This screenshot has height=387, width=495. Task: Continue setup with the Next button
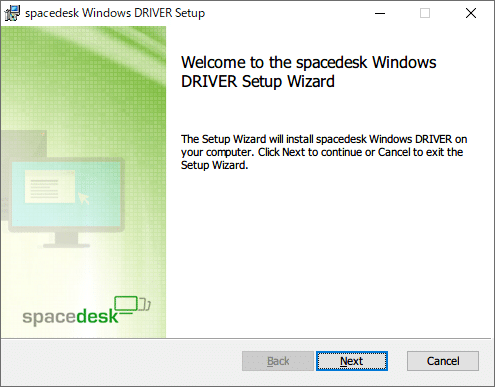(352, 361)
